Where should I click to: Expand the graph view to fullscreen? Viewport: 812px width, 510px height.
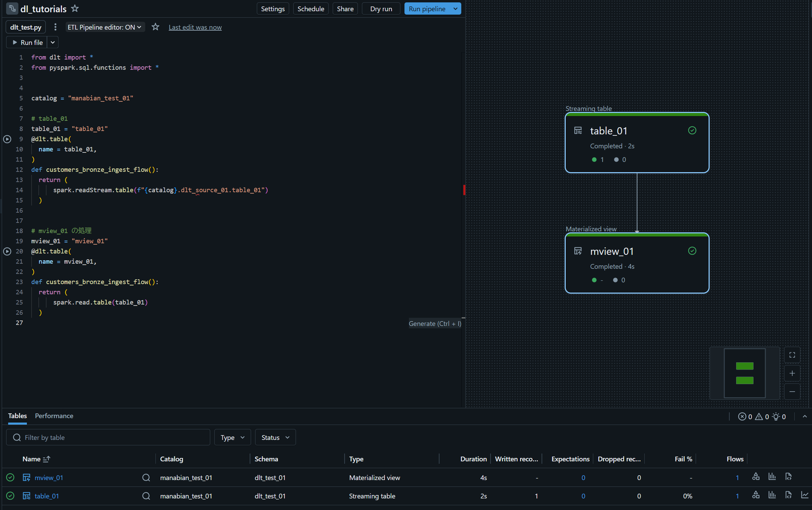click(x=792, y=355)
